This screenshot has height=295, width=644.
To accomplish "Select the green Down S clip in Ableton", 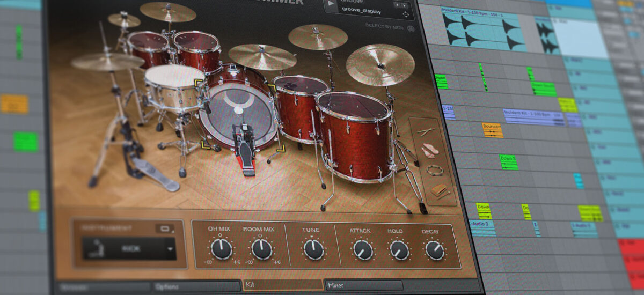I will coord(508,162).
